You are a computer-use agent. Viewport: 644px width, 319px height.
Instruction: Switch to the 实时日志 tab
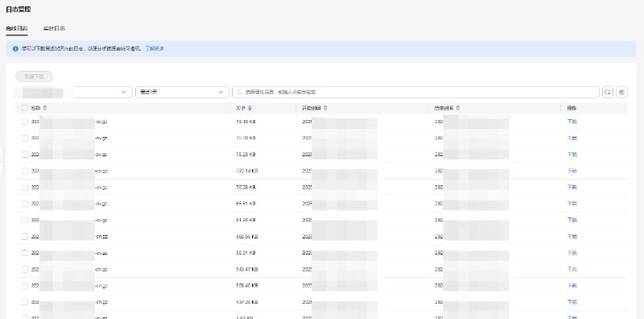(54, 29)
